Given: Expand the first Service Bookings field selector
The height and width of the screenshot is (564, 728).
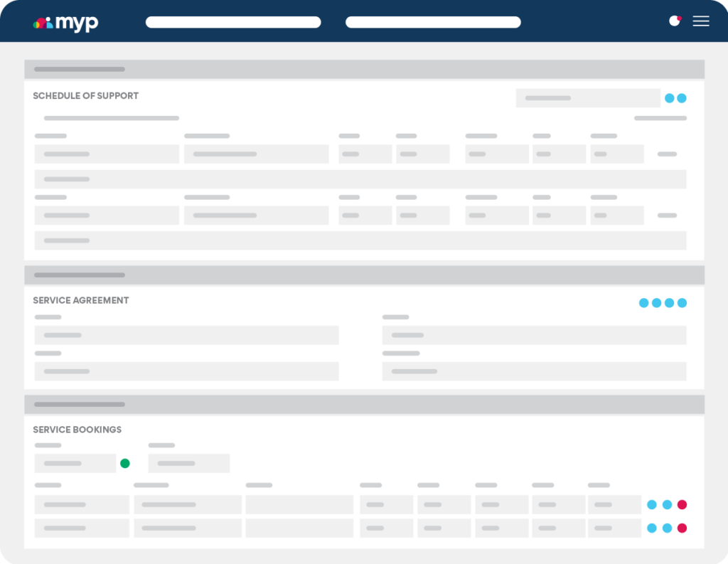Looking at the screenshot, I should [75, 463].
